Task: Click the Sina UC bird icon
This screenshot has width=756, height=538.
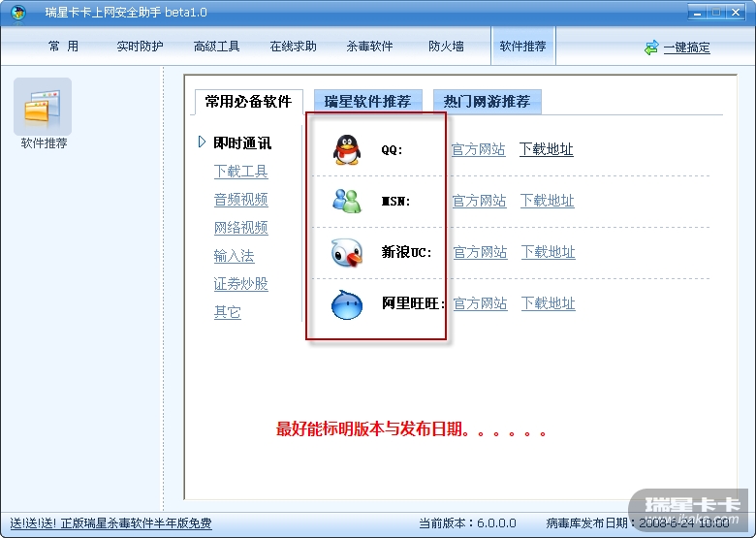Action: (347, 252)
